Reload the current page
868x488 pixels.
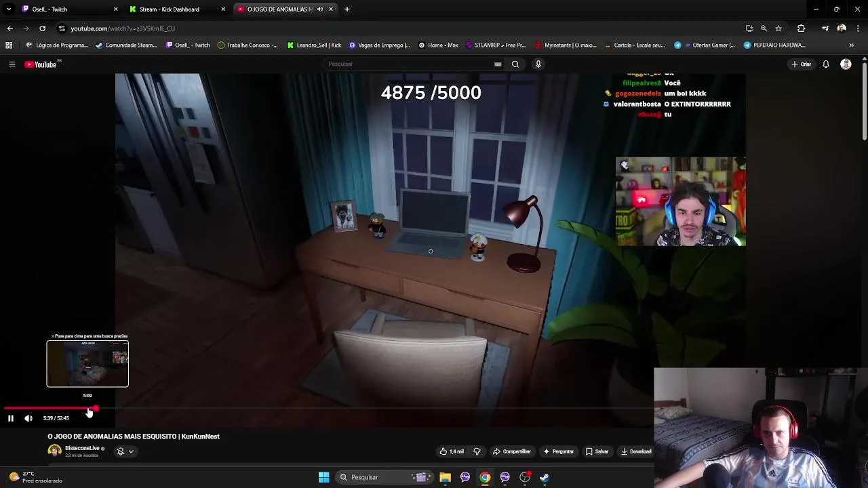[42, 28]
